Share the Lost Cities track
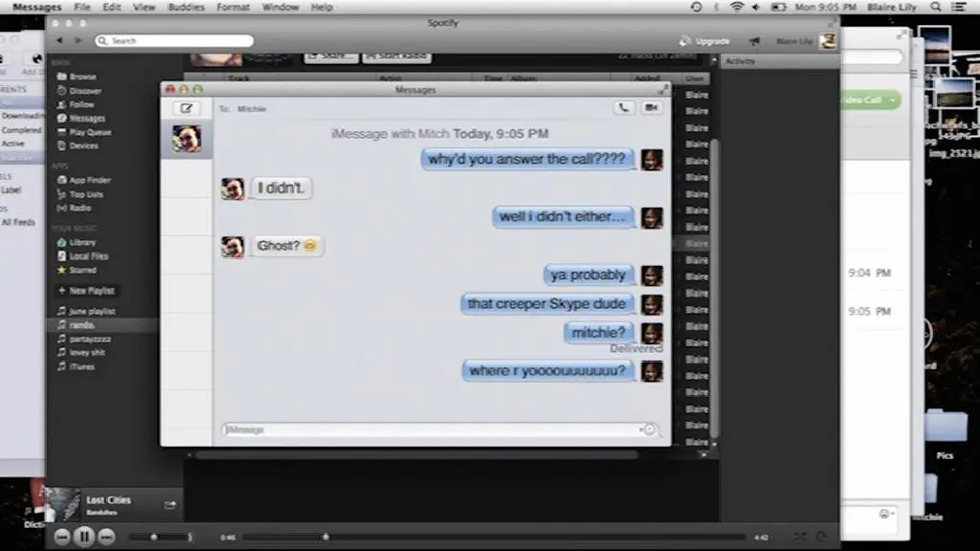The image size is (980, 551). pyautogui.click(x=170, y=505)
